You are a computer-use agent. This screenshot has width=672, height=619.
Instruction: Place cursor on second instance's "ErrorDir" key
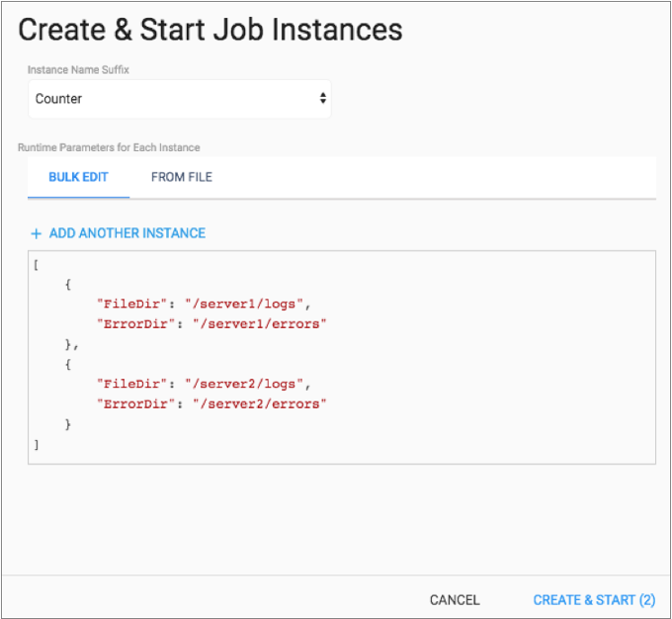click(137, 403)
